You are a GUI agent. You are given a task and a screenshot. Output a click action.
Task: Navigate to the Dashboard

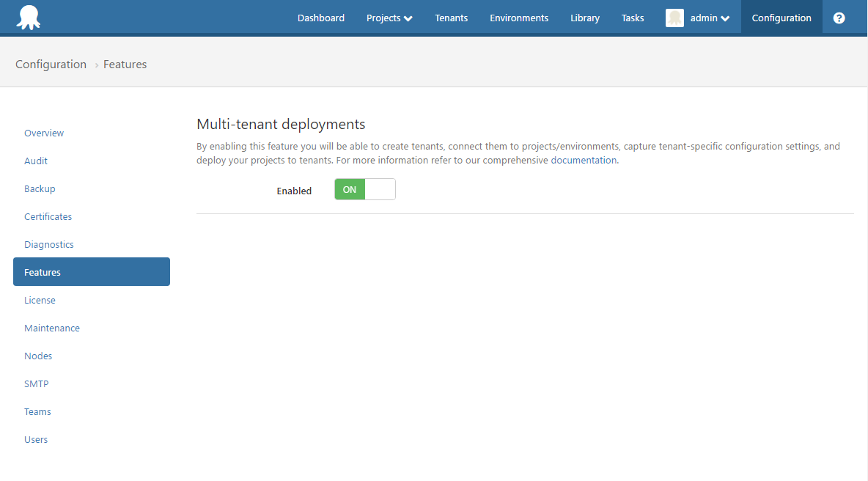pos(320,18)
